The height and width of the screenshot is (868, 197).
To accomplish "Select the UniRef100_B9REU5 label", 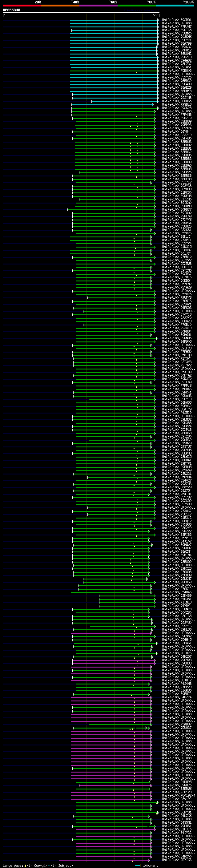I will pyautogui.click(x=177, y=196).
